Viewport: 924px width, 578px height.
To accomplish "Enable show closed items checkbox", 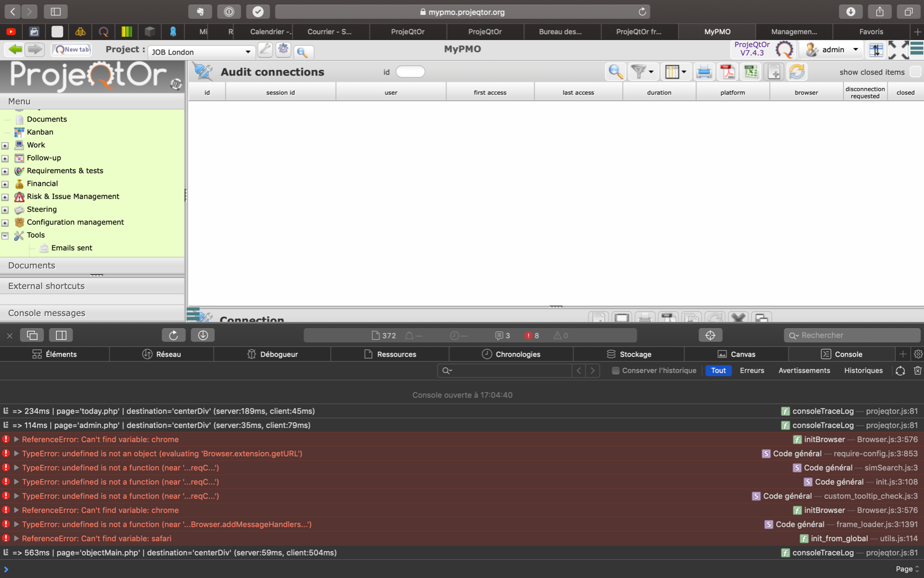I will coord(915,72).
